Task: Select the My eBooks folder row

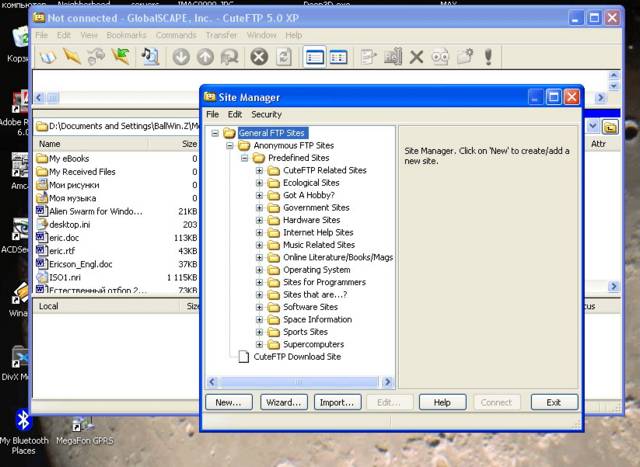Action: pyautogui.click(x=116, y=158)
